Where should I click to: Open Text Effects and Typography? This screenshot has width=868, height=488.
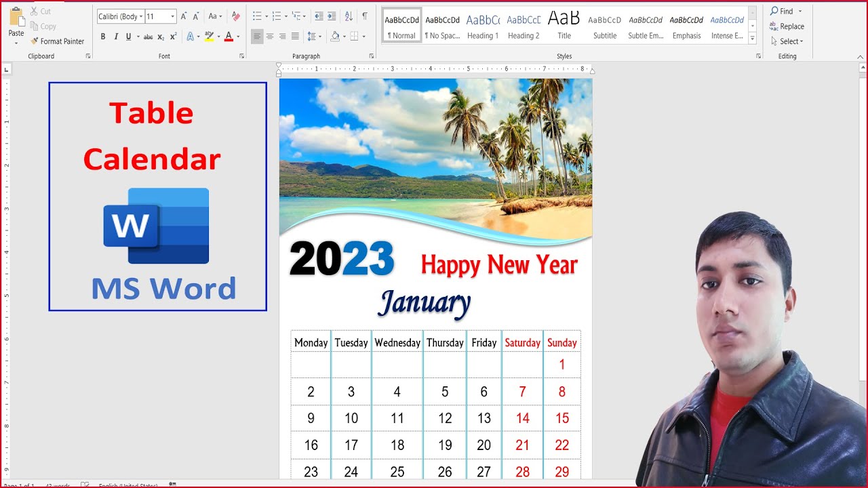(190, 37)
